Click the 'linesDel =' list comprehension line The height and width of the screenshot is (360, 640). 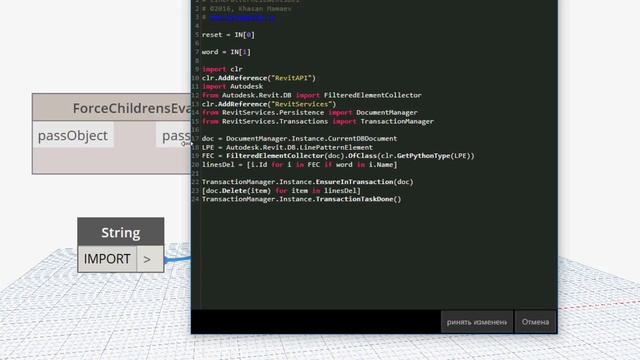[x=299, y=164]
